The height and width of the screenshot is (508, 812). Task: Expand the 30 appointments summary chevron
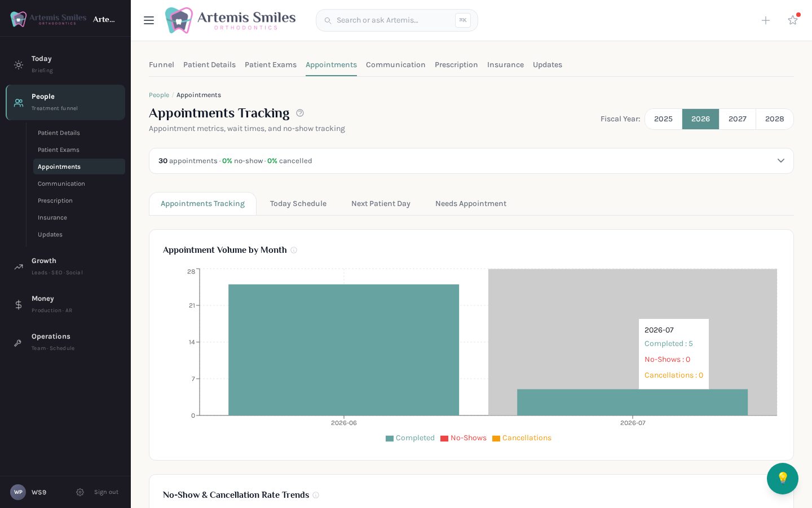781,161
